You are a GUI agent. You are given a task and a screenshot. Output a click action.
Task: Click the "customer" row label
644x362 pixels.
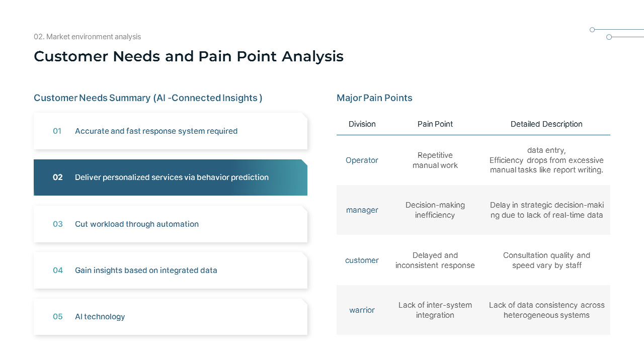coord(362,260)
